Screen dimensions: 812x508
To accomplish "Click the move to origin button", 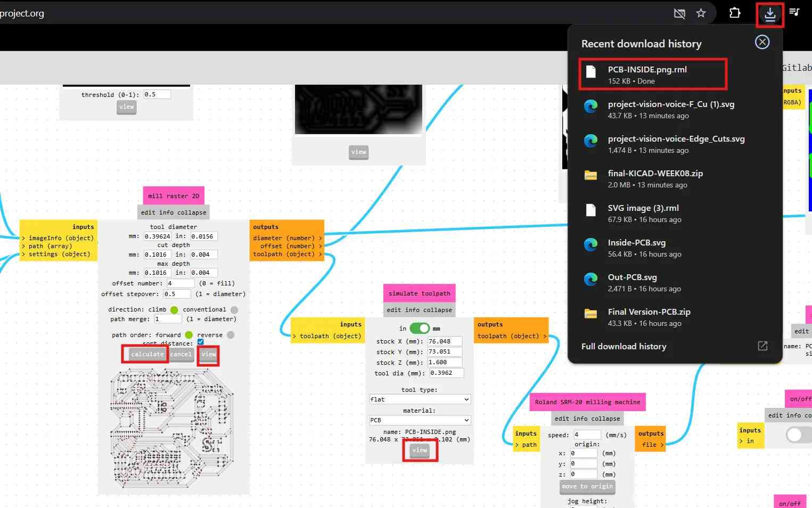I will 587,487.
